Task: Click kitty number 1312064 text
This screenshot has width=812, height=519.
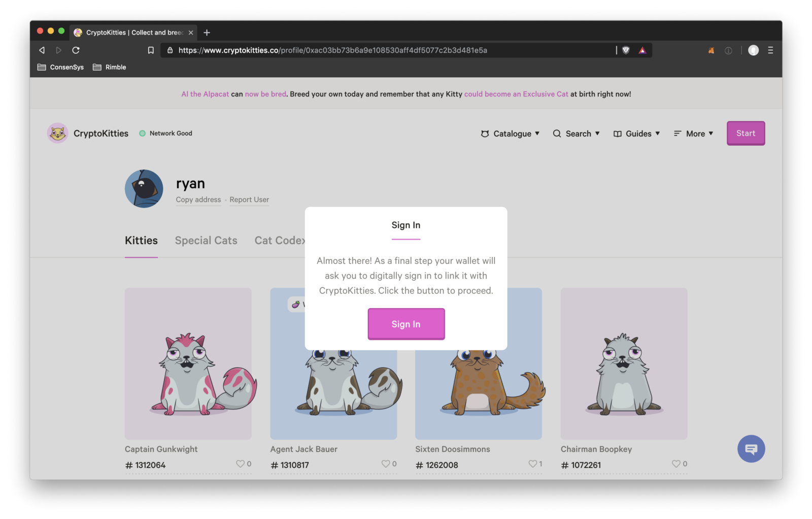Action: (x=145, y=465)
